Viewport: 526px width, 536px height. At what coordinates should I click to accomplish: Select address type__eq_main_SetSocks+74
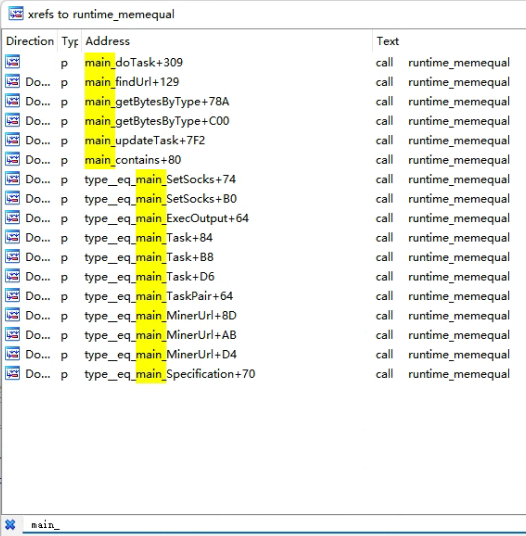tap(160, 179)
